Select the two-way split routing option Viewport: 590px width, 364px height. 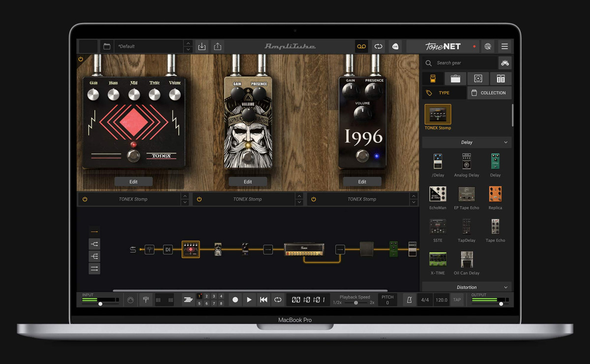pos(94,244)
